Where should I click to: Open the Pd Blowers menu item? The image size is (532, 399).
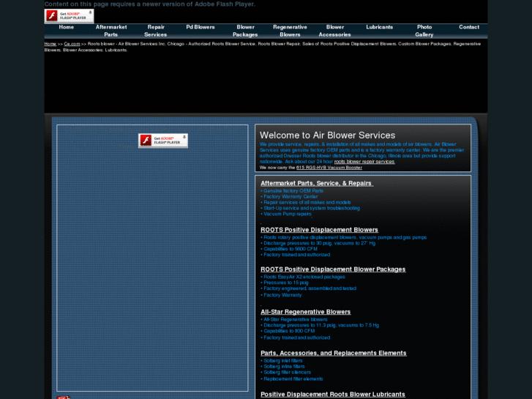[201, 27]
